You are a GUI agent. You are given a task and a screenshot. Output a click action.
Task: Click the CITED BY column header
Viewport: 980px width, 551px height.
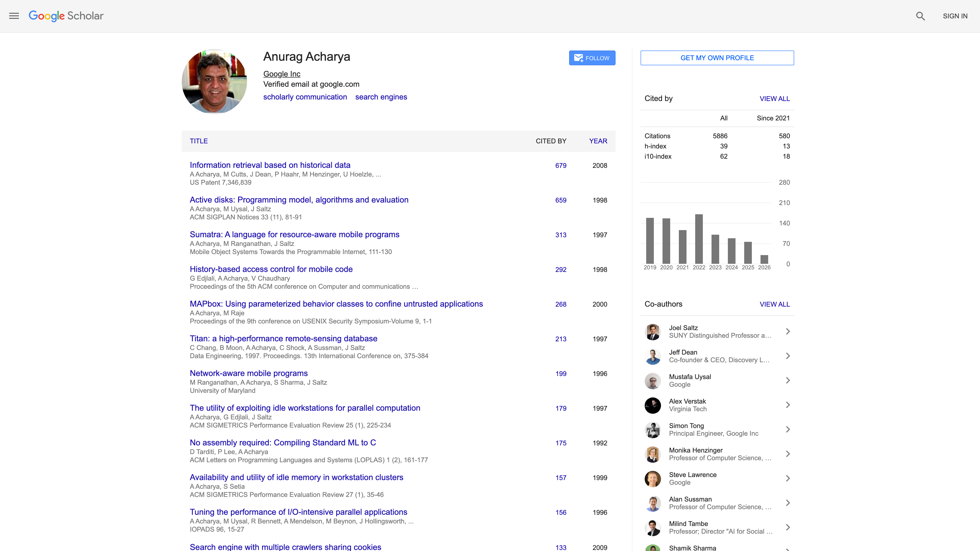pos(551,141)
